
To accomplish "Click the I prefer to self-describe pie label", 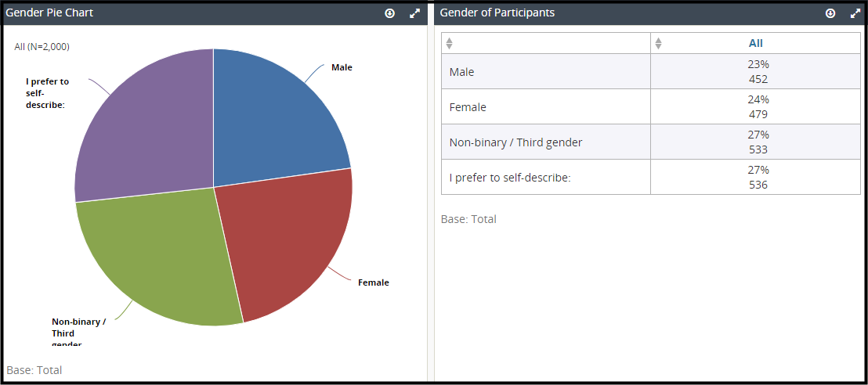I will coord(47,93).
